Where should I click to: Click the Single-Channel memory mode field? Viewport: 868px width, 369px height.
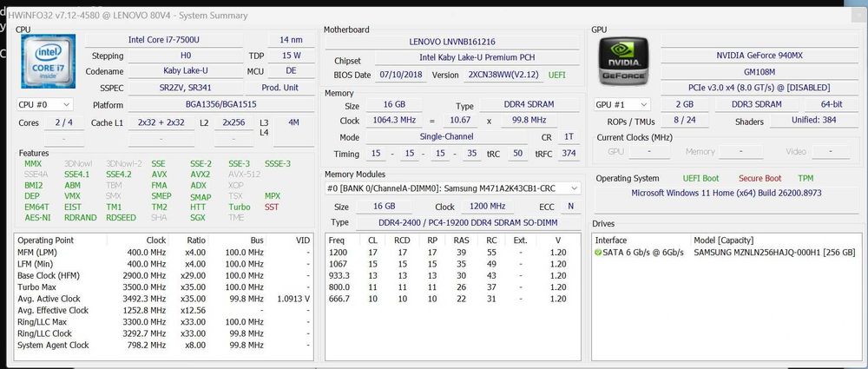tap(446, 137)
